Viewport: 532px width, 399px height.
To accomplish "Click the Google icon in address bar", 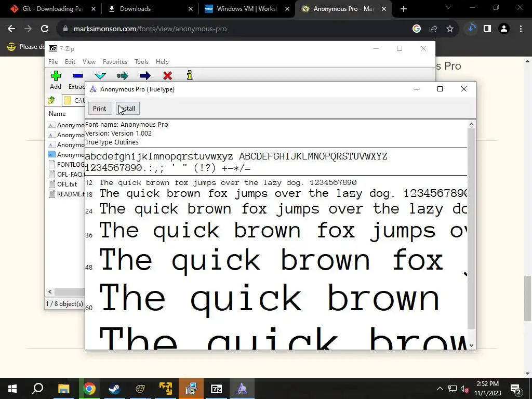I will (417, 29).
